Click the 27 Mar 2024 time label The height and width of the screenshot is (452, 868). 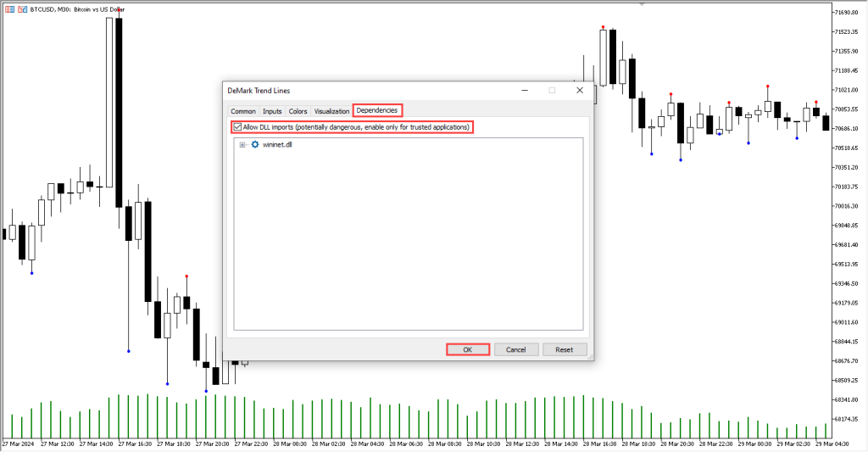19,444
